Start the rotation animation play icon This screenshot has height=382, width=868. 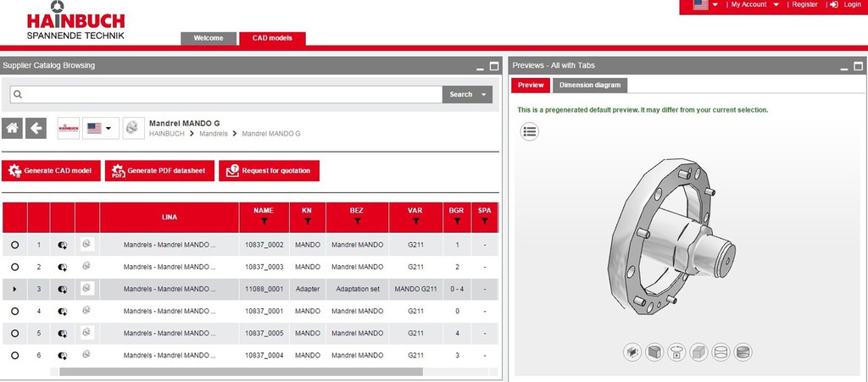point(676,352)
